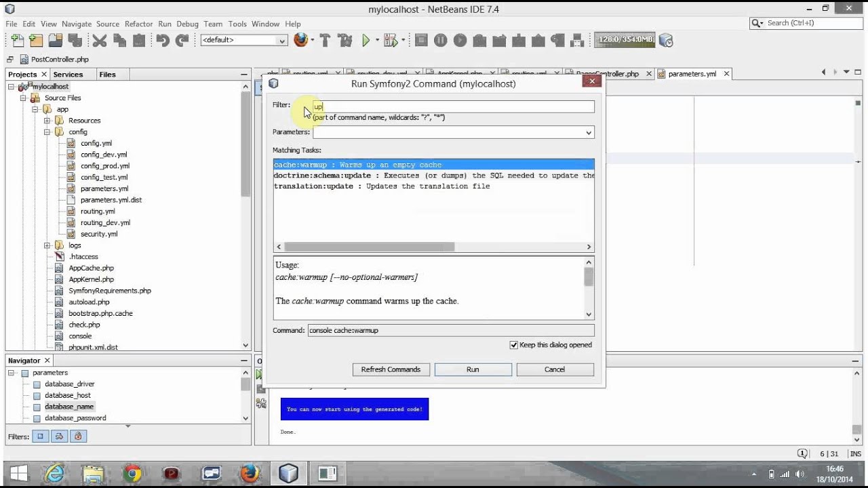Open the Refactor menu
Image resolution: width=868 pixels, height=488 pixels.
(138, 24)
